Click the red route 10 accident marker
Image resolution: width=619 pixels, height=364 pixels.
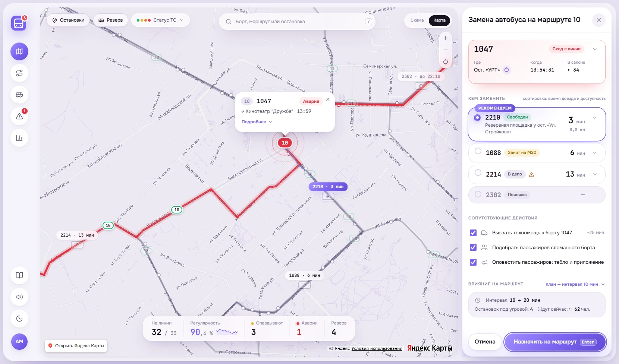[285, 143]
